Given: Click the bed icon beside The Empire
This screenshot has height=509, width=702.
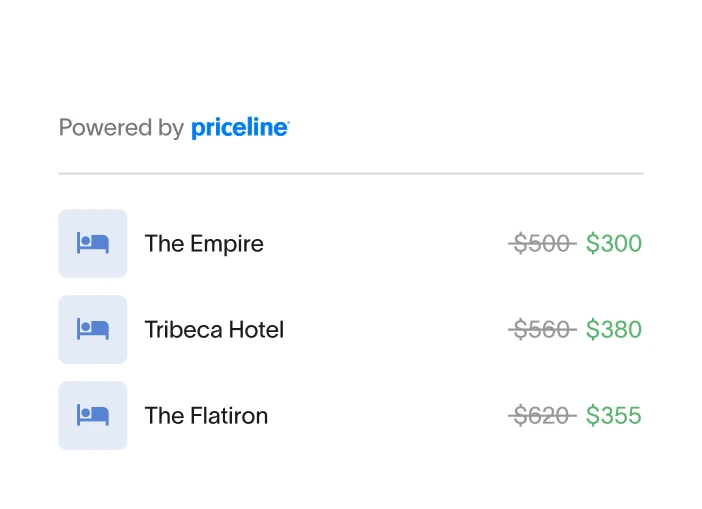Looking at the screenshot, I should point(93,243).
